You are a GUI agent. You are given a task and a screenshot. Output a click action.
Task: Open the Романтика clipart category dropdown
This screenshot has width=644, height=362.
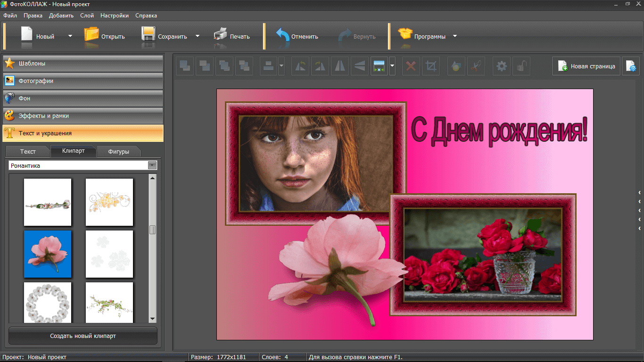(x=152, y=165)
